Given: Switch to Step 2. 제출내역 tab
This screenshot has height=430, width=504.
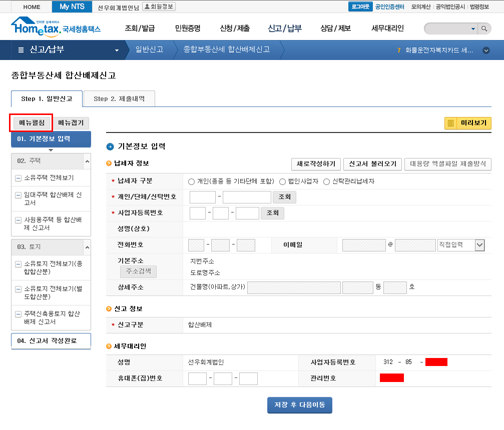Looking at the screenshot, I should (x=119, y=98).
